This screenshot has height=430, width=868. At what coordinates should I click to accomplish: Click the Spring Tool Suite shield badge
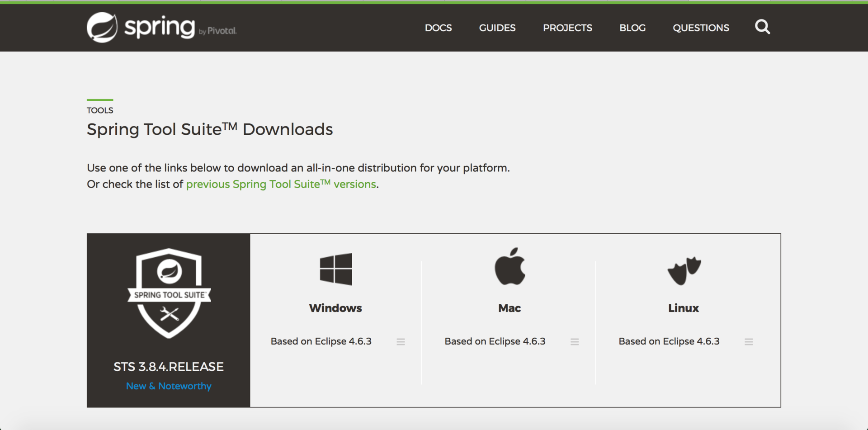169,293
